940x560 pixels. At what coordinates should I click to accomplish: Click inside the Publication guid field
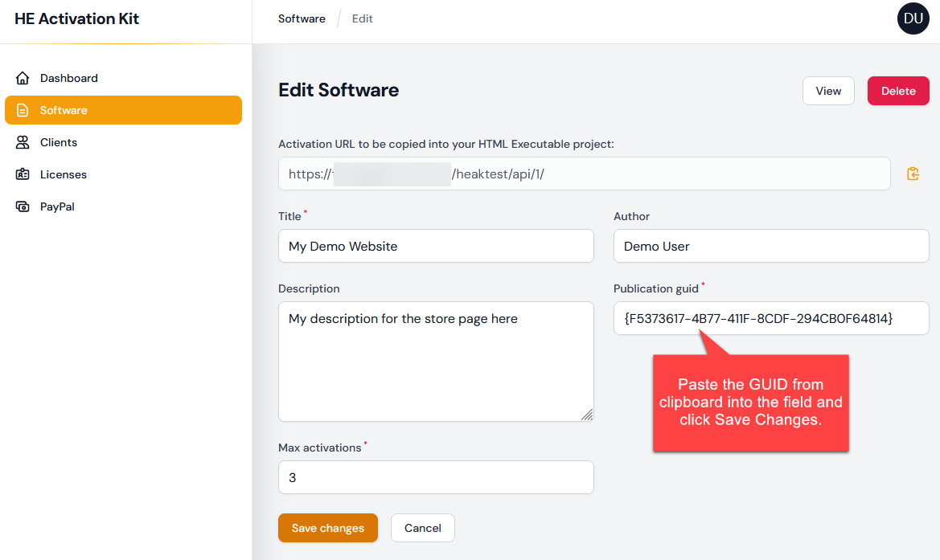[x=770, y=318]
